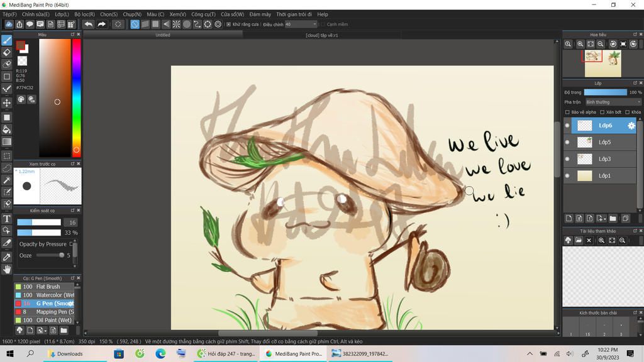Click the rainbow hue strip
Screen dimensions: 644x362
pyautogui.click(x=76, y=97)
